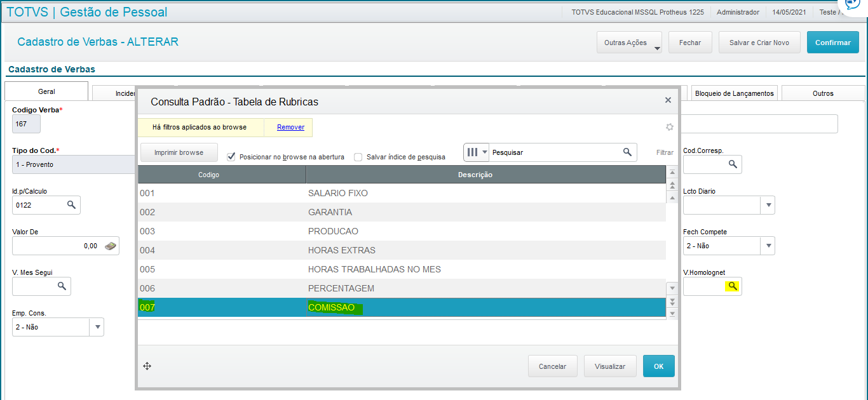Open the Tipo do Cod. dropdown
The image size is (868, 400).
coord(74,164)
